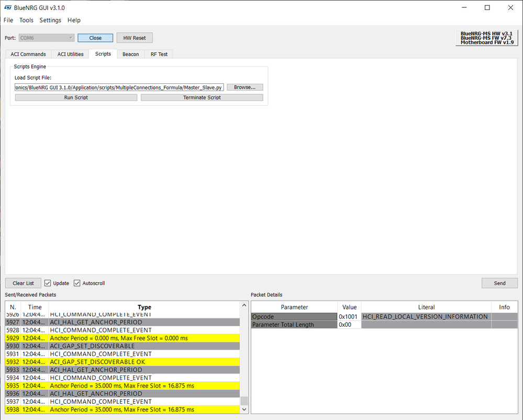Image resolution: width=523 pixels, height=420 pixels.
Task: Switch to the RF Test tab
Action: 159,54
